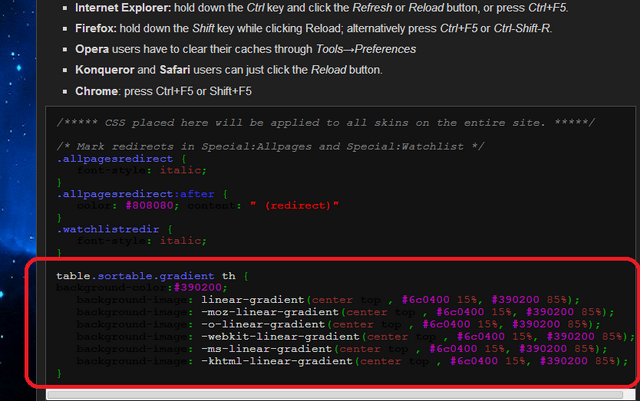
Task: Click the 'Tools→Preferences' text
Action: point(366,49)
